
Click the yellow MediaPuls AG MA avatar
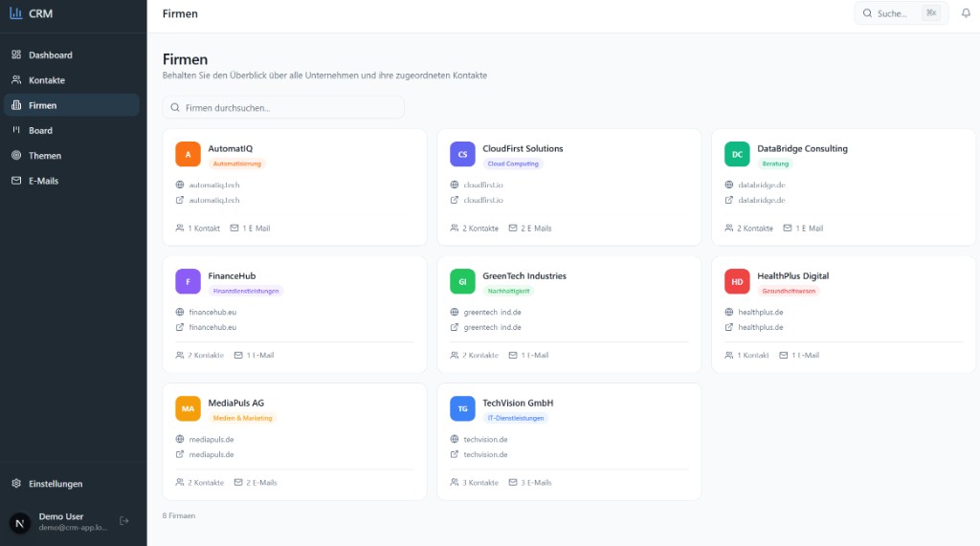[x=188, y=408]
